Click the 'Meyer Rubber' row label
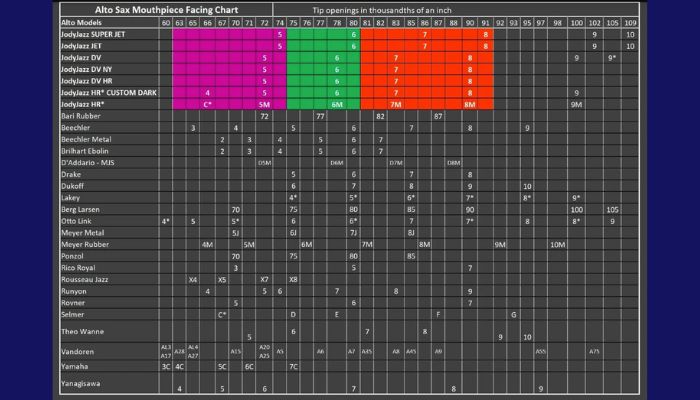 tap(85, 244)
